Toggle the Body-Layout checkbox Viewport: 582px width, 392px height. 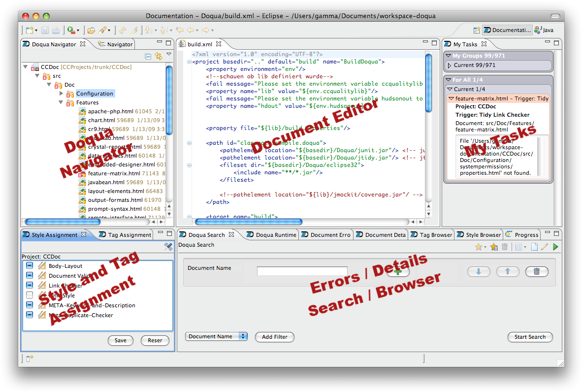[30, 266]
